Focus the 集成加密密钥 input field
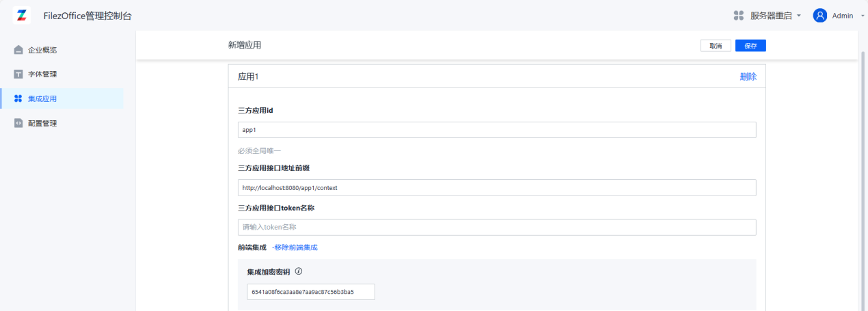Image resolution: width=868 pixels, height=311 pixels. (311, 292)
